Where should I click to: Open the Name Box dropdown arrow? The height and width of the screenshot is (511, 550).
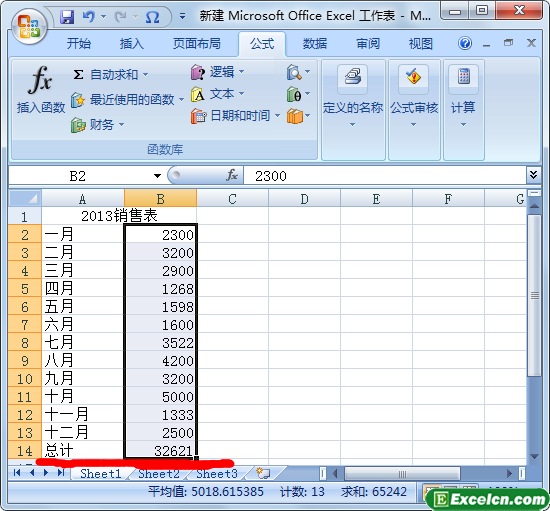tap(157, 176)
